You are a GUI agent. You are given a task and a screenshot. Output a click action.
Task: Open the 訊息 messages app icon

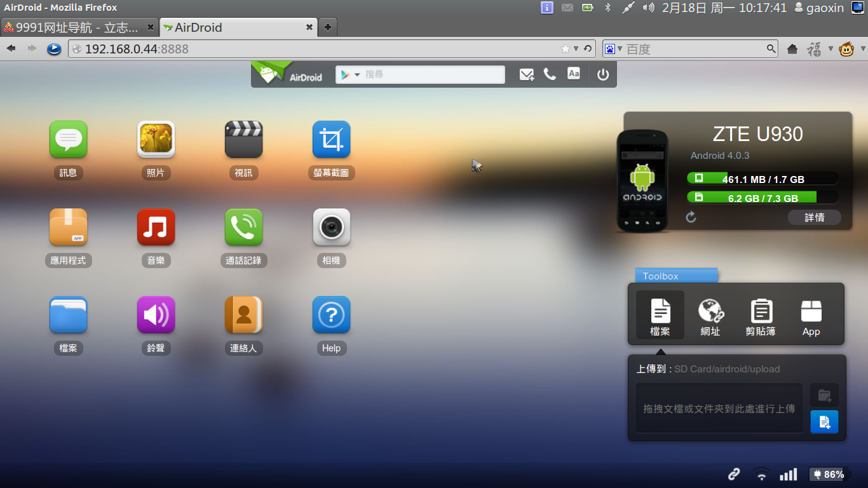(69, 139)
